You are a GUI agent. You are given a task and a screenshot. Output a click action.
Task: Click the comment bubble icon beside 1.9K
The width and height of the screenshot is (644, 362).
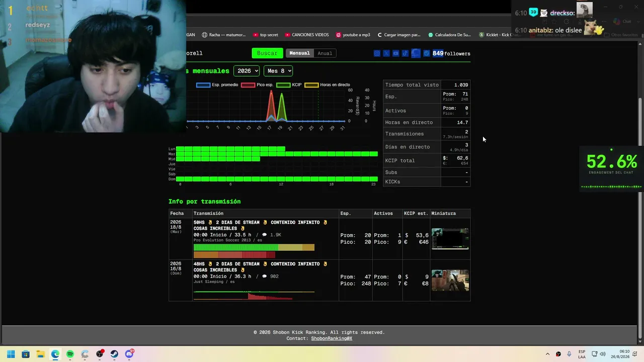pyautogui.click(x=265, y=235)
